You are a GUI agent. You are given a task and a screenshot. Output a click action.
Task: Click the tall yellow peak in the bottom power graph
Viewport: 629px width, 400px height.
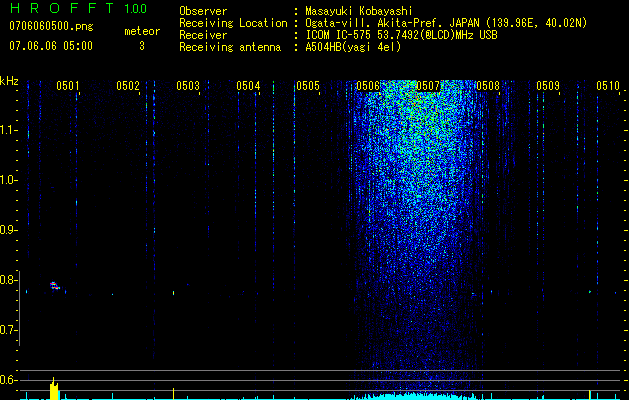pos(54,388)
